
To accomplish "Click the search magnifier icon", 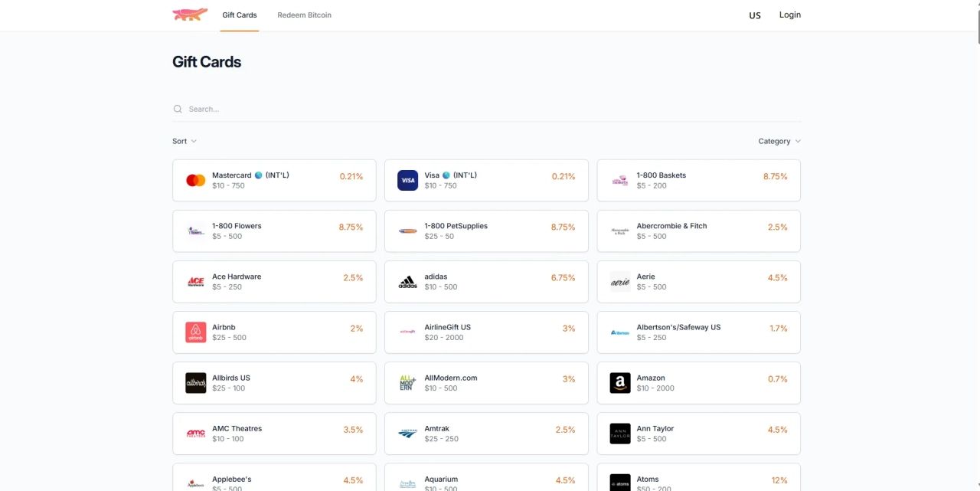I will (x=177, y=109).
